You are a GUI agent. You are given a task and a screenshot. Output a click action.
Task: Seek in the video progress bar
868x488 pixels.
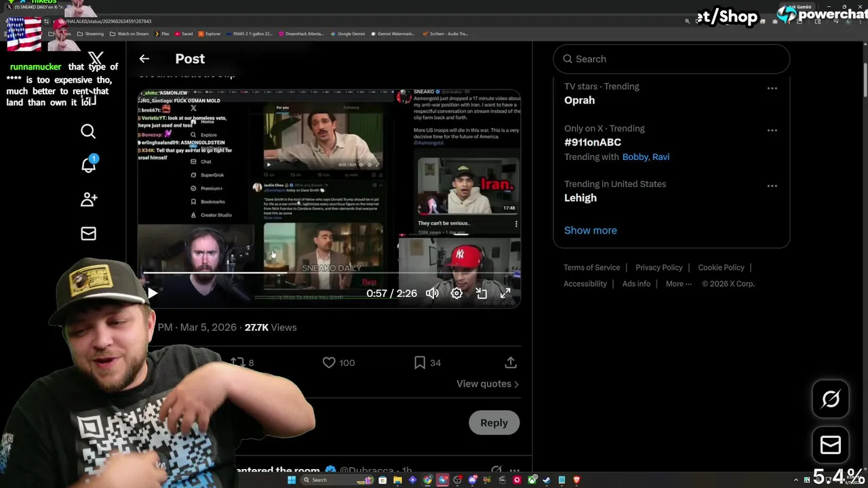pyautogui.click(x=329, y=273)
